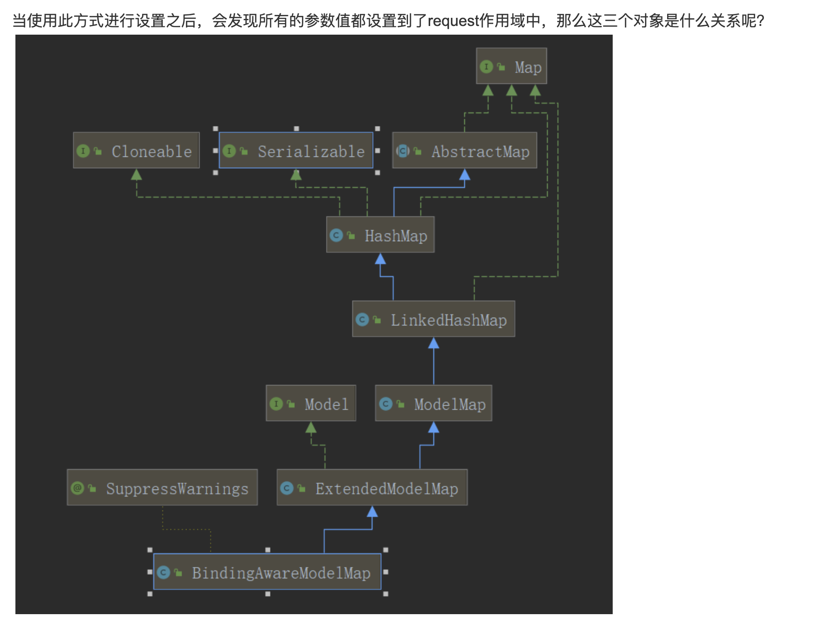Click the visibility lock icon on ModelMap
Viewport: 815px width, 644px height.
pyautogui.click(x=400, y=404)
